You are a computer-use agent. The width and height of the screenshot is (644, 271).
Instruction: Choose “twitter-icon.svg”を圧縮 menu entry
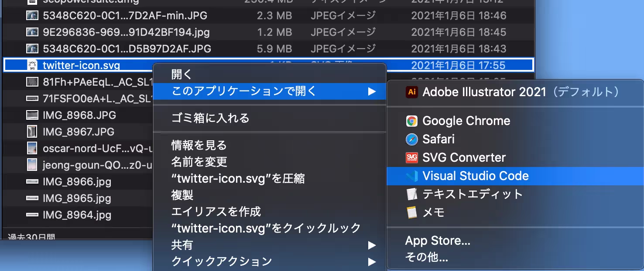click(x=238, y=178)
